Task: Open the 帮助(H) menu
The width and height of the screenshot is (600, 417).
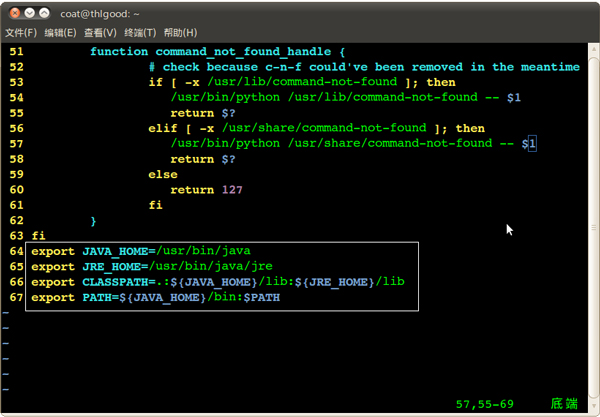Action: coord(180,33)
